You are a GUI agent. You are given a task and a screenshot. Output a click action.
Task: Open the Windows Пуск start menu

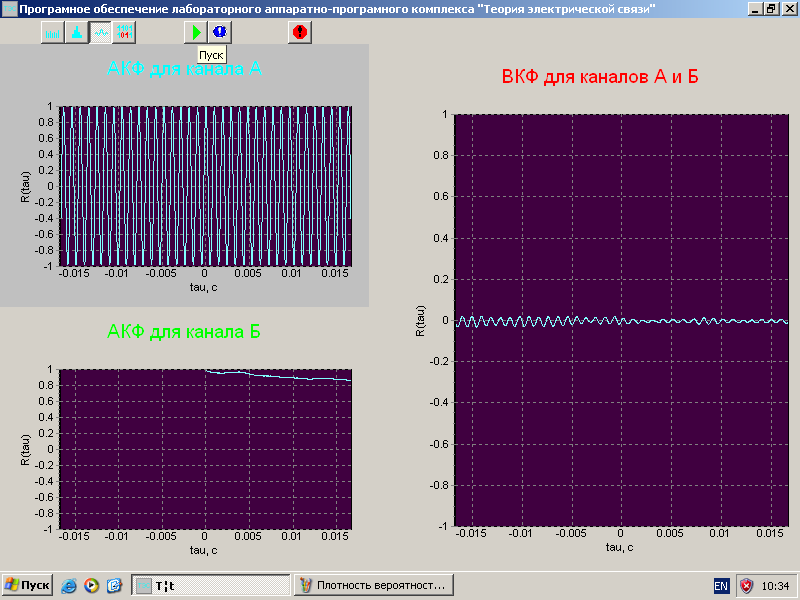(28, 585)
